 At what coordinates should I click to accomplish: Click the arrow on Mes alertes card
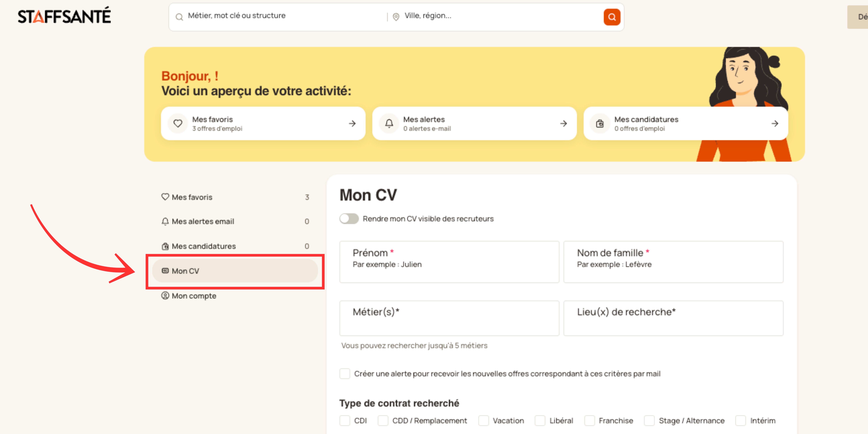[x=563, y=124]
